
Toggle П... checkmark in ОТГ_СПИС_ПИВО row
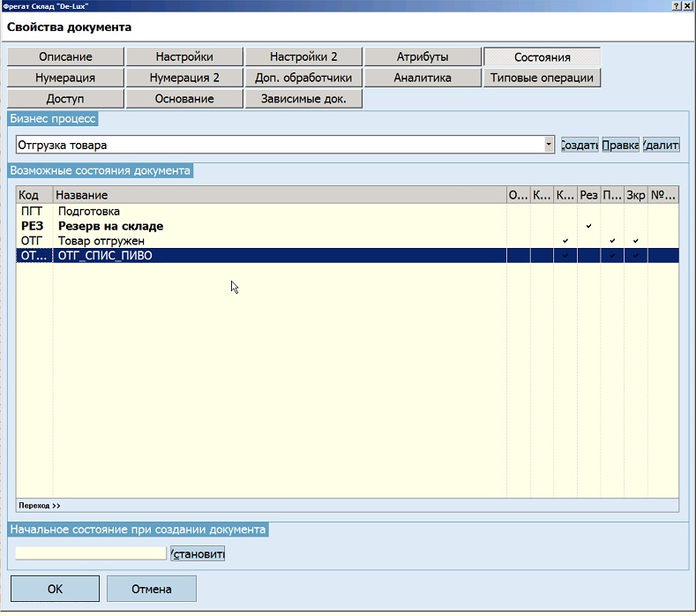pyautogui.click(x=612, y=255)
